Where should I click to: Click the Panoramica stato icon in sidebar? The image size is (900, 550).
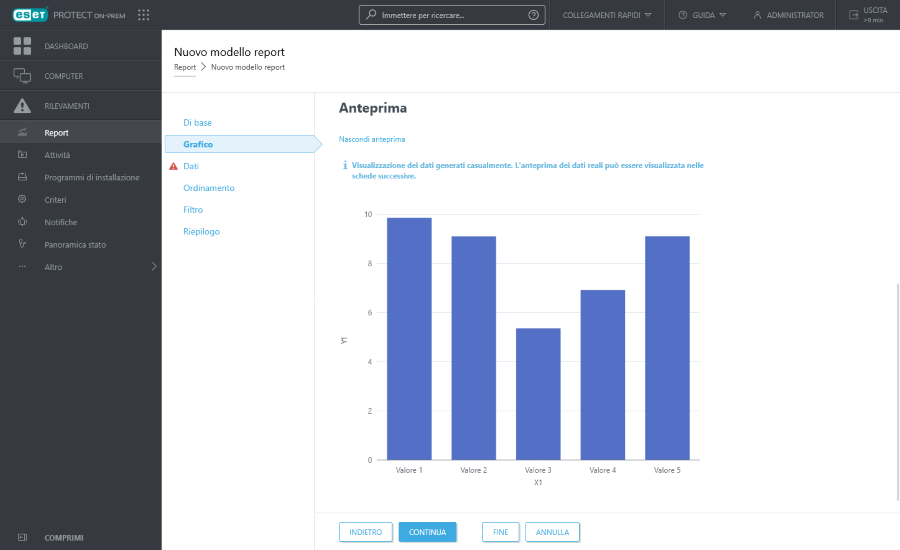coord(22,245)
